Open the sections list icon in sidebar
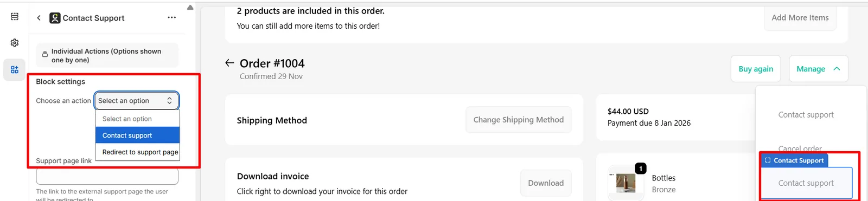This screenshot has width=868, height=201. pyautogui.click(x=15, y=17)
